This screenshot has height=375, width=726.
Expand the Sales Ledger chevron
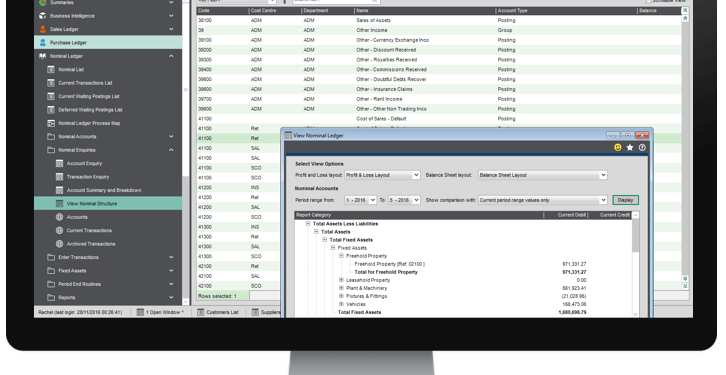click(171, 29)
